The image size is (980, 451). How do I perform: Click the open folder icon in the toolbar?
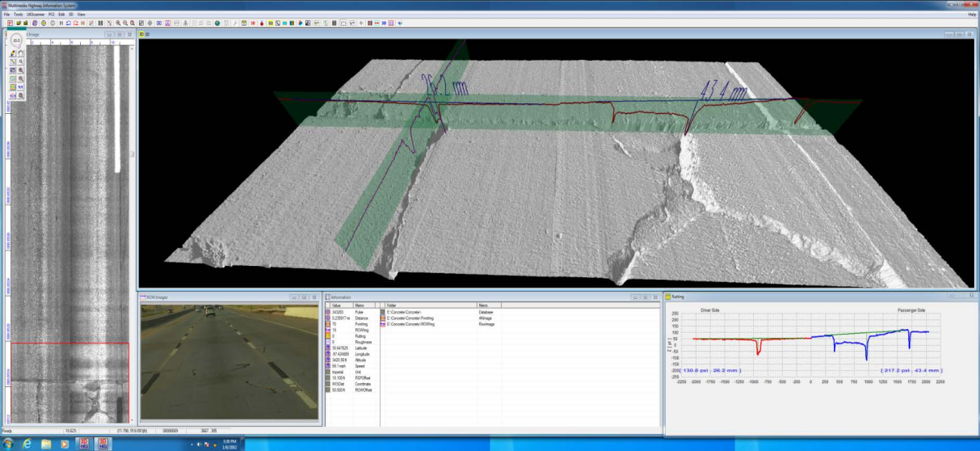tap(17, 23)
